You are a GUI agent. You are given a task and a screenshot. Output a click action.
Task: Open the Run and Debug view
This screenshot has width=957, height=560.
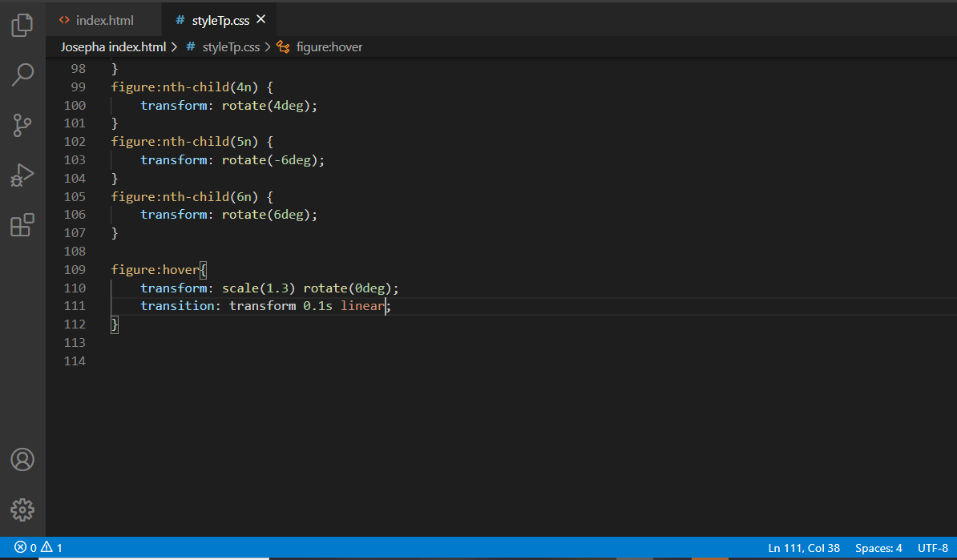(x=22, y=175)
